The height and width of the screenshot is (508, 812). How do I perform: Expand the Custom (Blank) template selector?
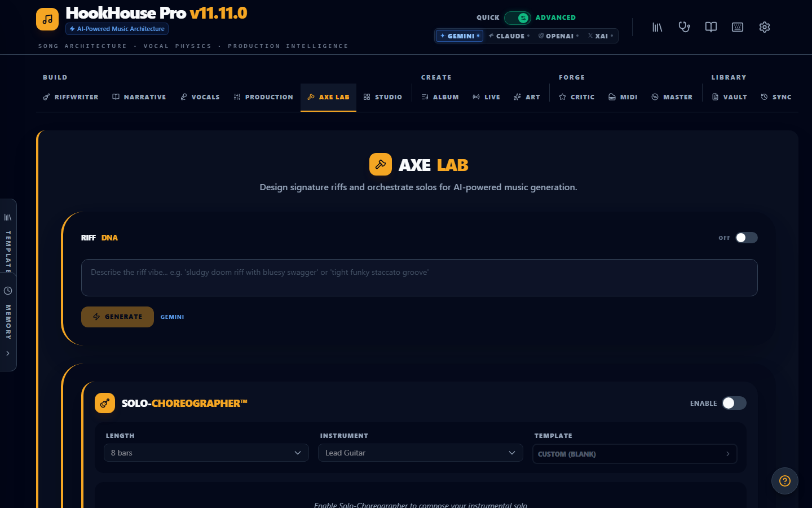click(x=634, y=453)
